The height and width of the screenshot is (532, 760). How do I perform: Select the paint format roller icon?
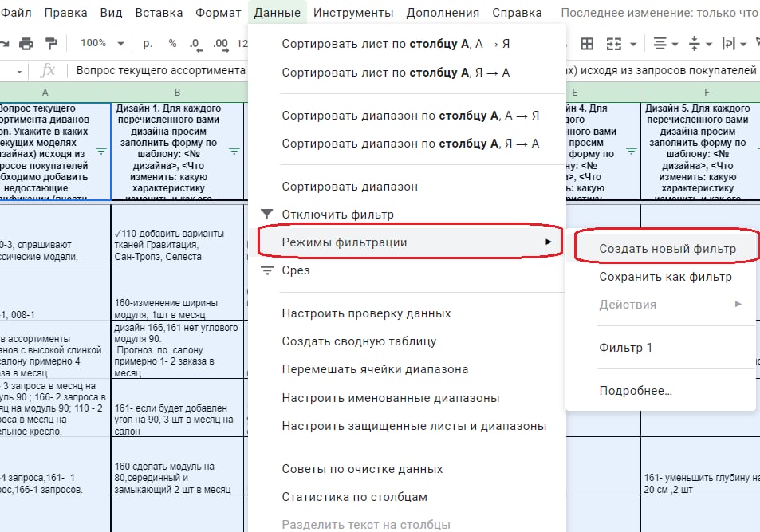(x=51, y=44)
